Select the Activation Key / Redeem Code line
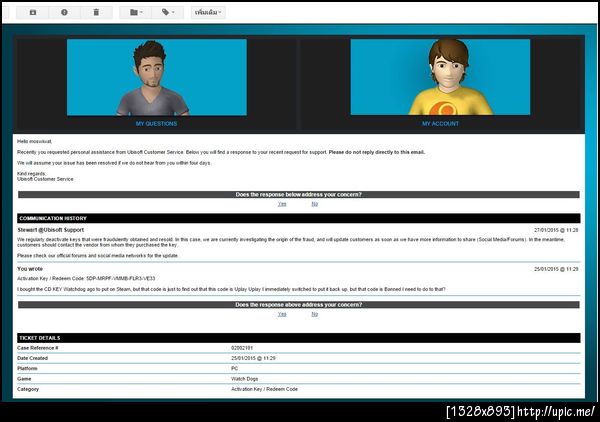The width and height of the screenshot is (600, 422). coord(86,279)
